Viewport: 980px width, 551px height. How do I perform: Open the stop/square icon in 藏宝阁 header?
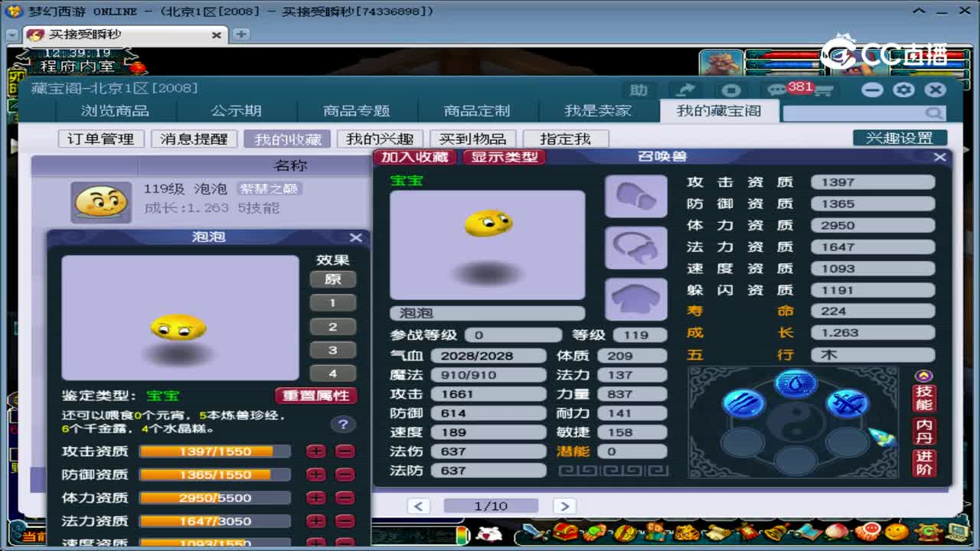(x=731, y=90)
